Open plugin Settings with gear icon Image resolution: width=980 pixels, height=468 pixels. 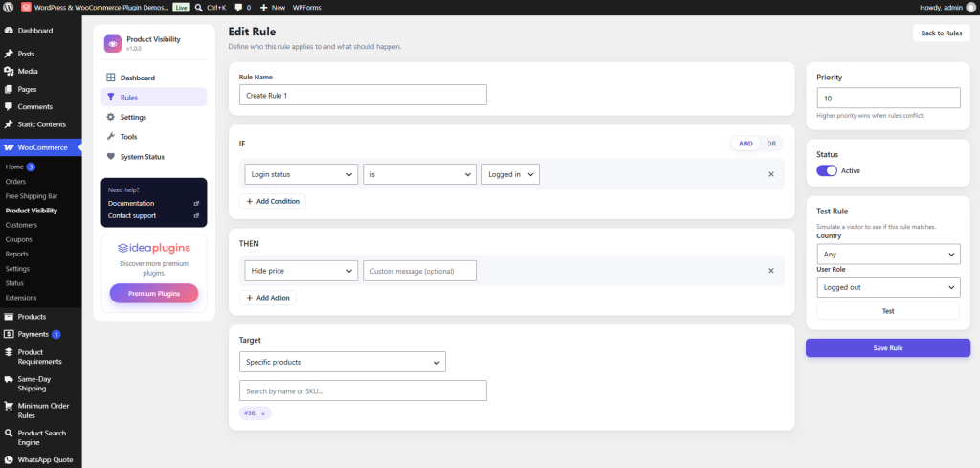(x=154, y=117)
